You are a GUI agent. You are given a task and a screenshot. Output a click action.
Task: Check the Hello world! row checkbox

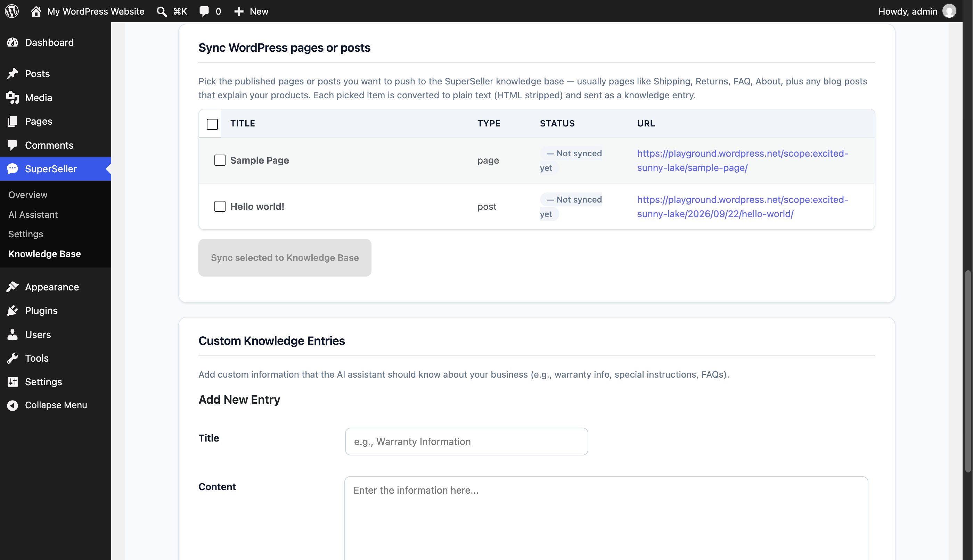[x=220, y=206]
